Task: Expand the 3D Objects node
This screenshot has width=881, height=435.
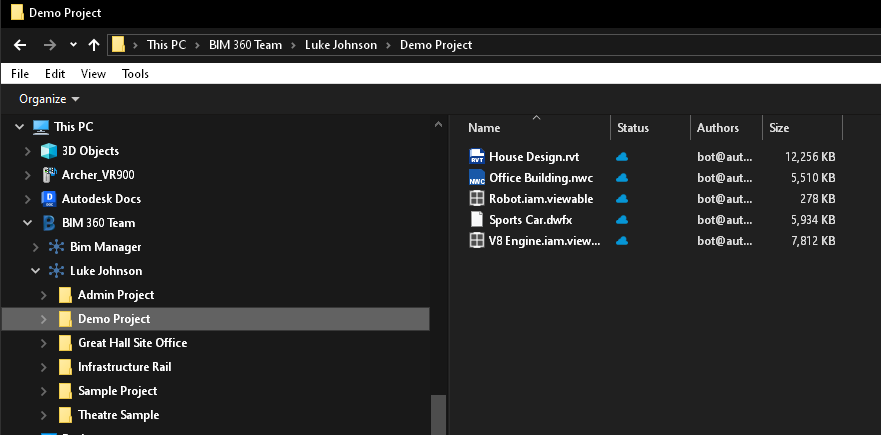Action: pos(28,151)
